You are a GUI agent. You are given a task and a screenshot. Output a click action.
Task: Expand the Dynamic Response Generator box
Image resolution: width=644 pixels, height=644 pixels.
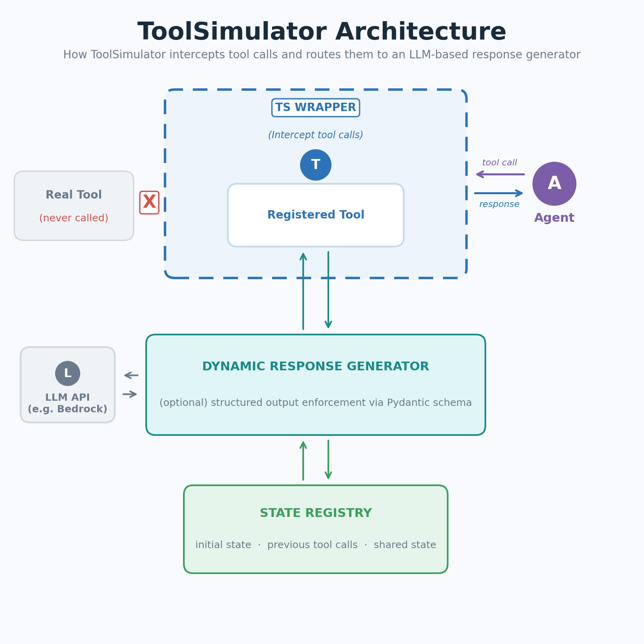click(316, 384)
